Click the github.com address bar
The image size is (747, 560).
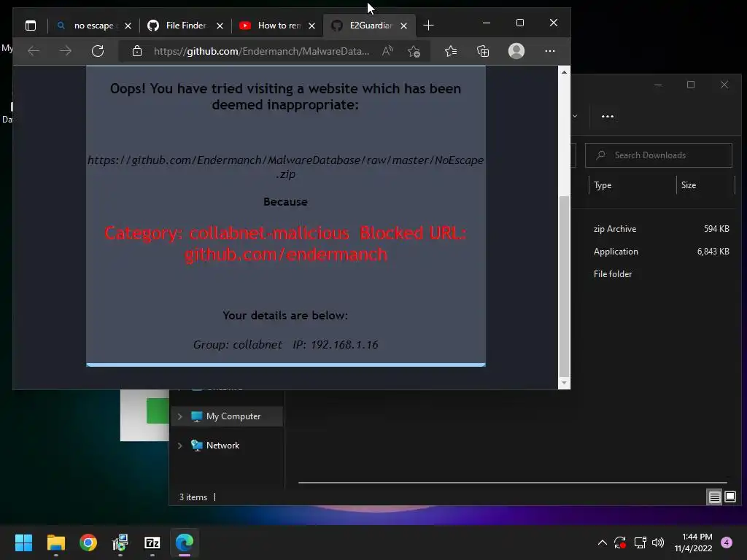point(261,51)
